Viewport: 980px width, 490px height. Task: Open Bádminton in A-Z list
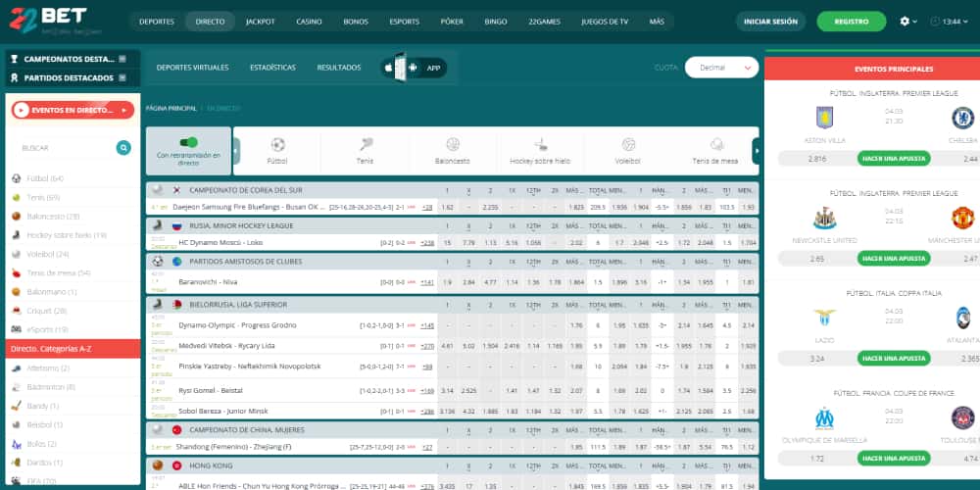(x=51, y=387)
